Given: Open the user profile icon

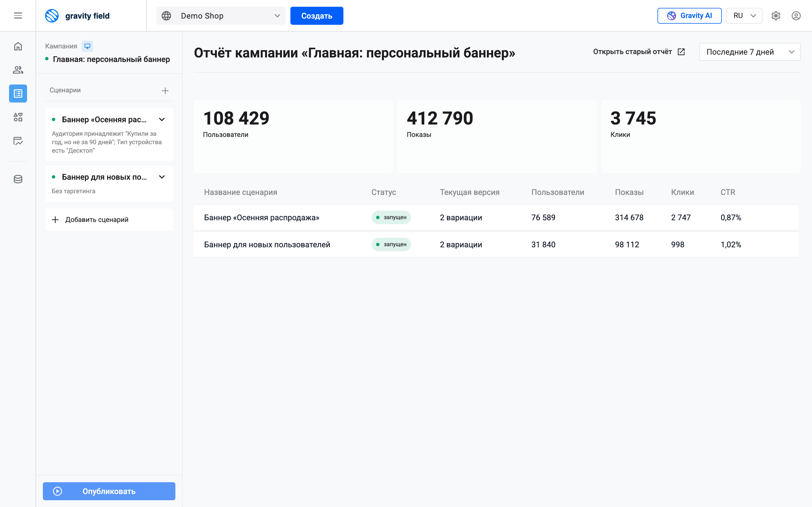Looking at the screenshot, I should point(796,16).
